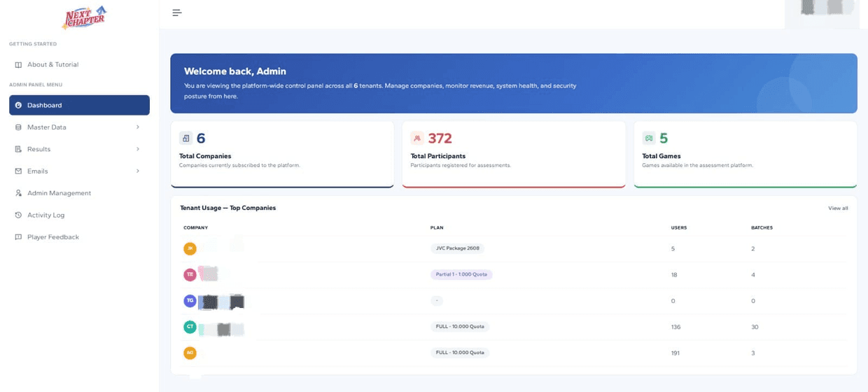Open About & Tutorial page
Viewport: 868px width, 392px height.
[x=79, y=64]
